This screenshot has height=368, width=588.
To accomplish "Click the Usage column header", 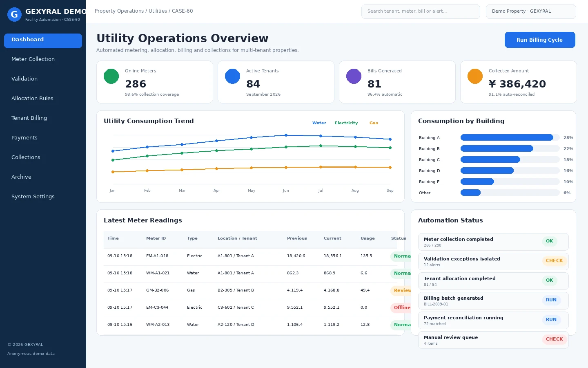I will tap(367, 238).
